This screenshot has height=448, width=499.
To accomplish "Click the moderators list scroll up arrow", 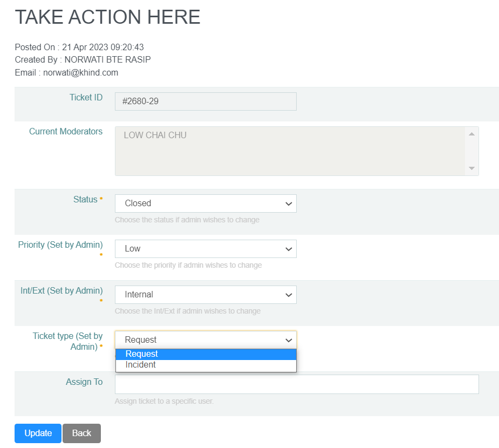I will 471,134.
